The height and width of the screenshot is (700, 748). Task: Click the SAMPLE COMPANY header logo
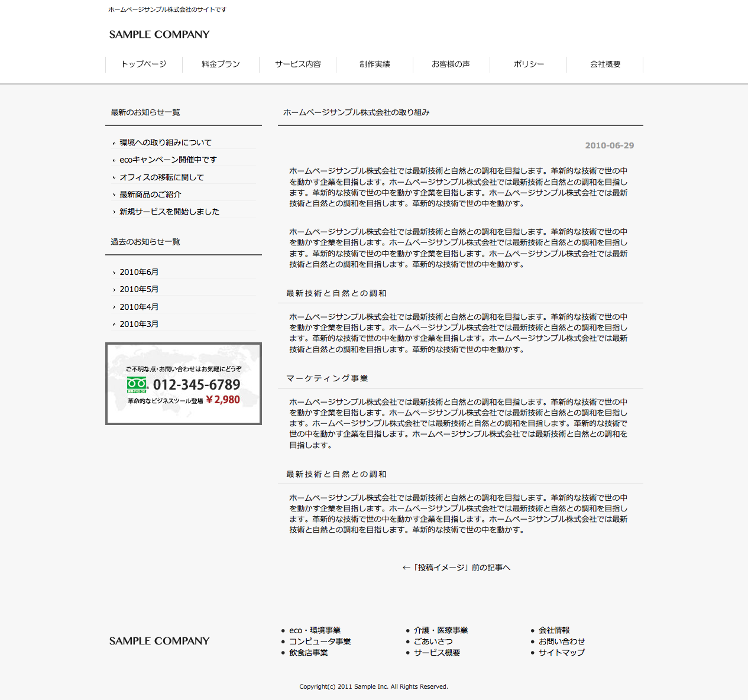coord(159,34)
